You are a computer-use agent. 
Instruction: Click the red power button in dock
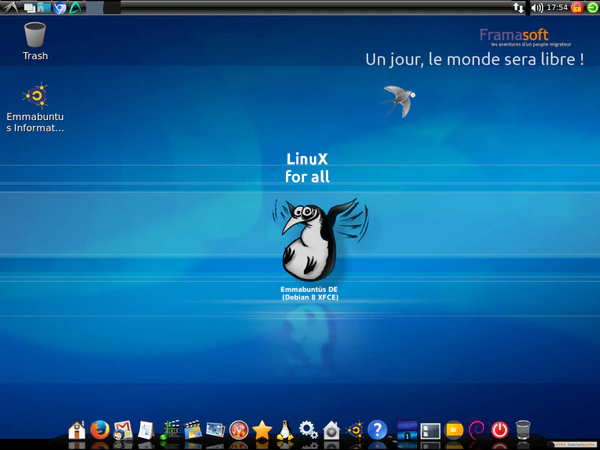point(499,430)
